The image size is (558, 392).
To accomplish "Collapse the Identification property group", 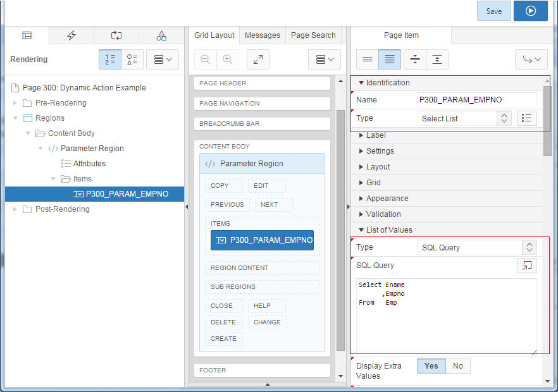I will point(361,83).
